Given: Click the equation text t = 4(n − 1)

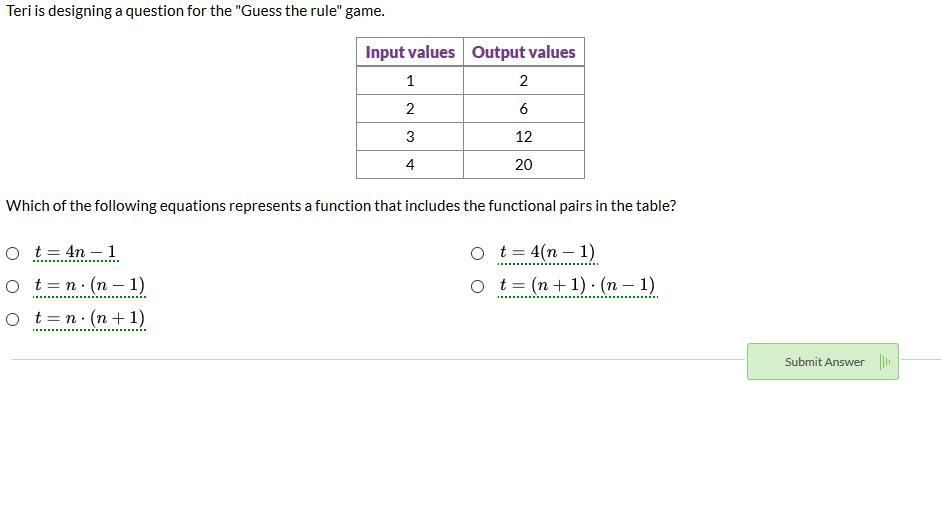Looking at the screenshot, I should tap(547, 252).
